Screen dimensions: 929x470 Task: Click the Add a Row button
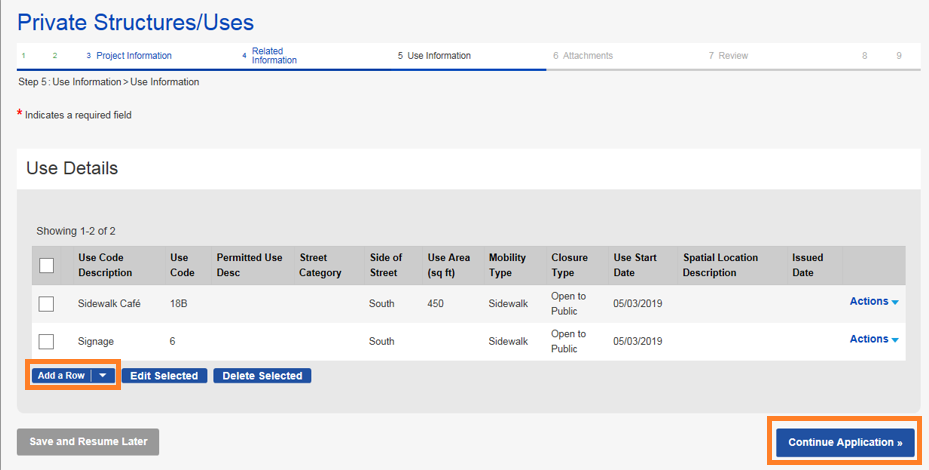coord(61,376)
